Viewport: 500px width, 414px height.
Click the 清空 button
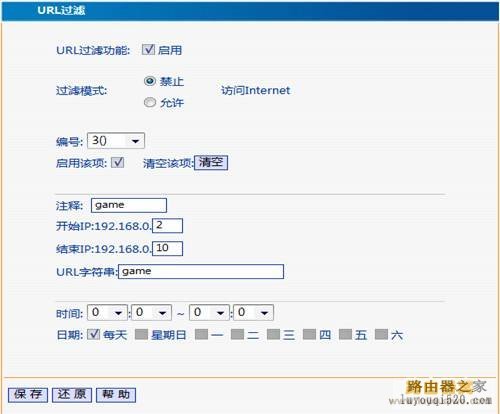click(211, 163)
